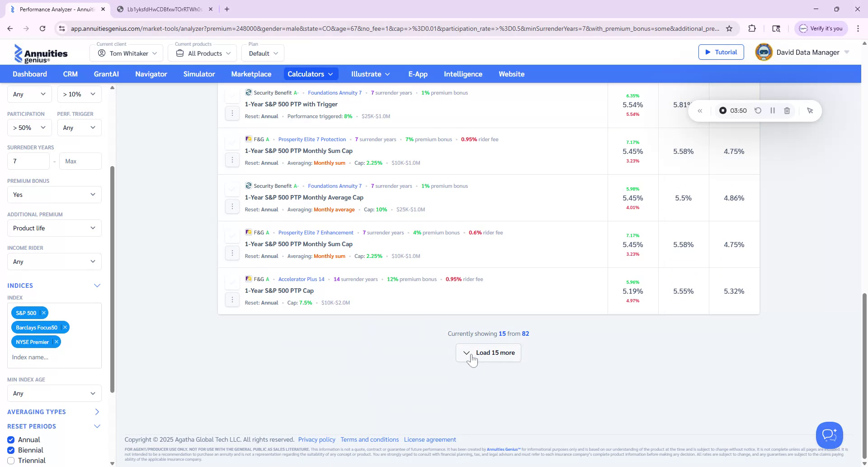Screen dimensions: 868x467
Task: Click the Annuities Genius logo
Action: click(x=41, y=53)
